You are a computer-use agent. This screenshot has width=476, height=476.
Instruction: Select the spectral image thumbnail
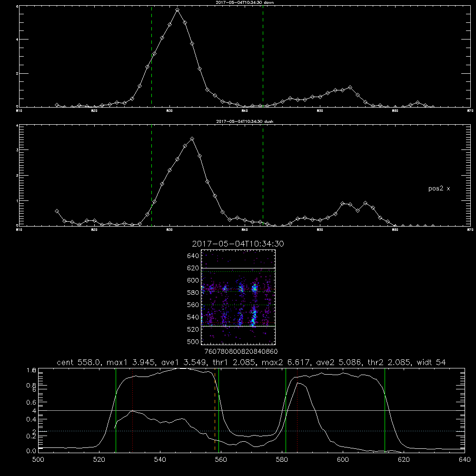(238, 297)
